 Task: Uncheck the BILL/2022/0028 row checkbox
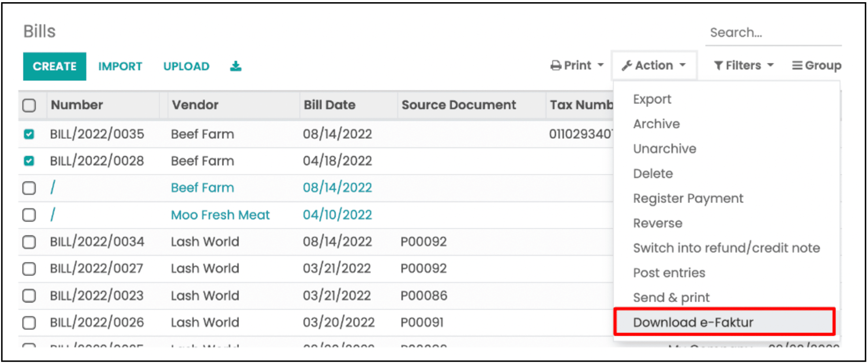tap(29, 161)
